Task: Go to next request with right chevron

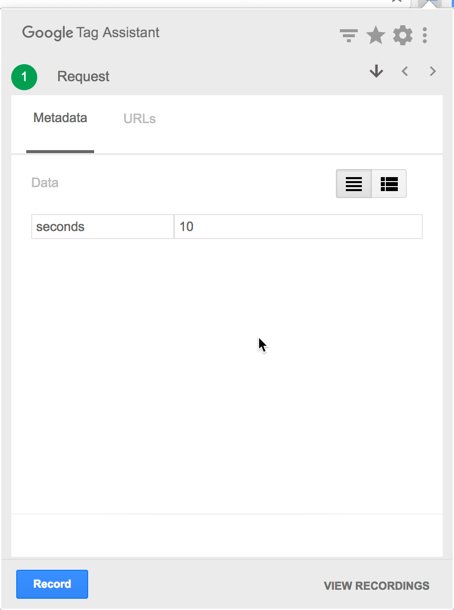Action: [x=433, y=71]
